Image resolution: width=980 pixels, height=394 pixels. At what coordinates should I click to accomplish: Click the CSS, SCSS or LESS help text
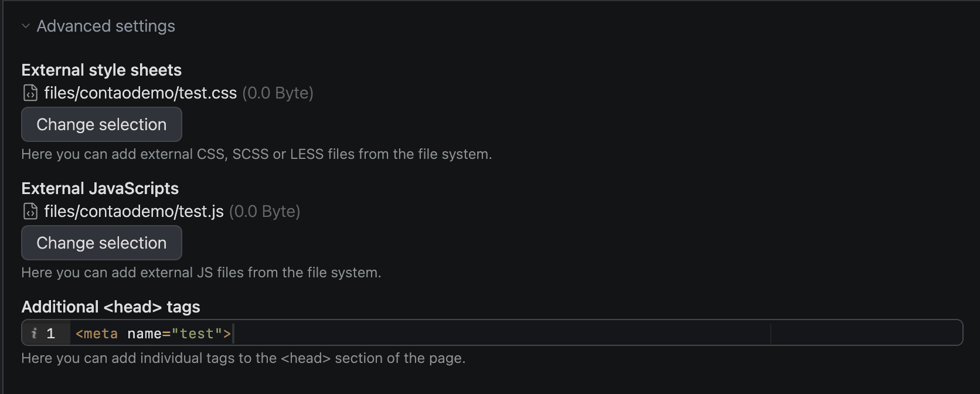click(256, 154)
